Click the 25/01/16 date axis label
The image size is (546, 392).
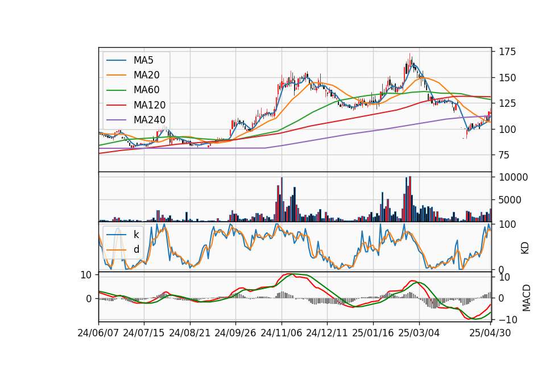[x=373, y=333]
